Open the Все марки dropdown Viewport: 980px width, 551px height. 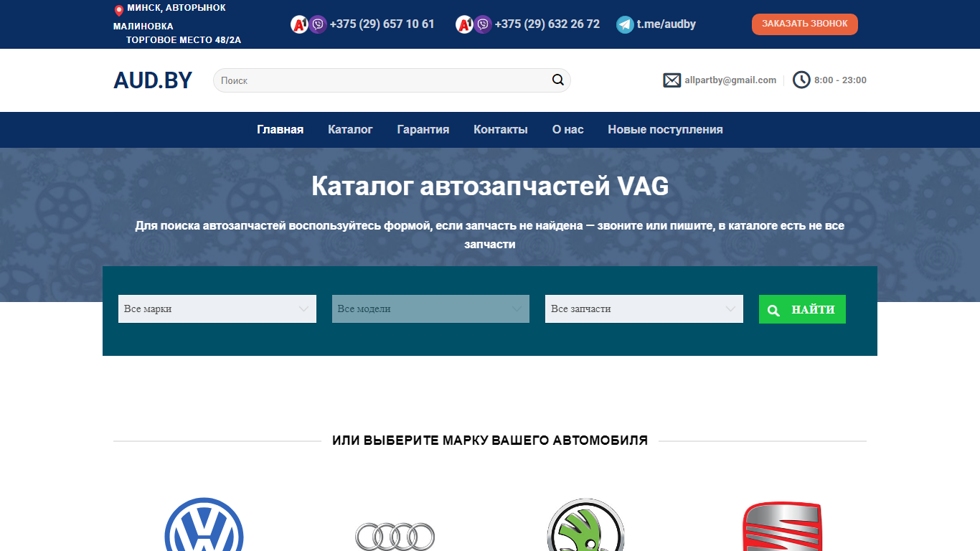(217, 309)
